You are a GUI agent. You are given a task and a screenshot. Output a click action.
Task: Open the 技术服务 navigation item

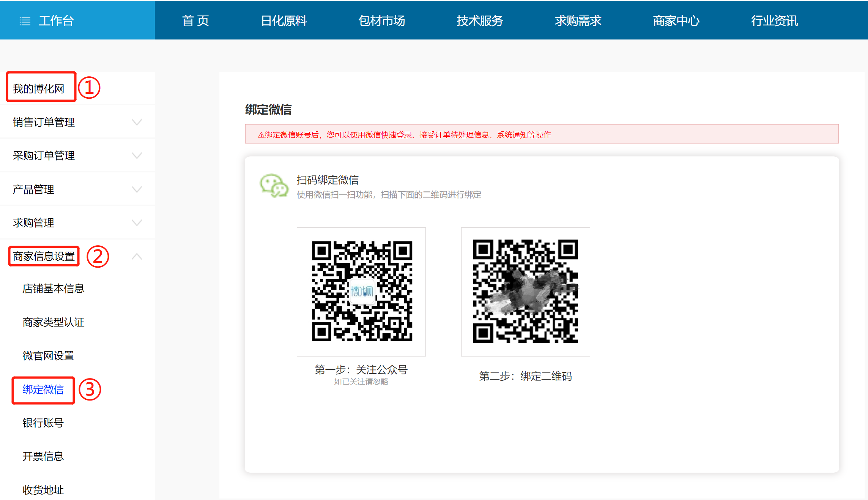click(x=480, y=21)
